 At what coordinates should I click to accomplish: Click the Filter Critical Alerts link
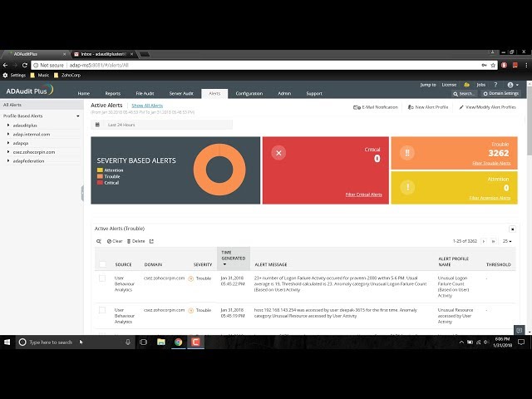tap(364, 195)
